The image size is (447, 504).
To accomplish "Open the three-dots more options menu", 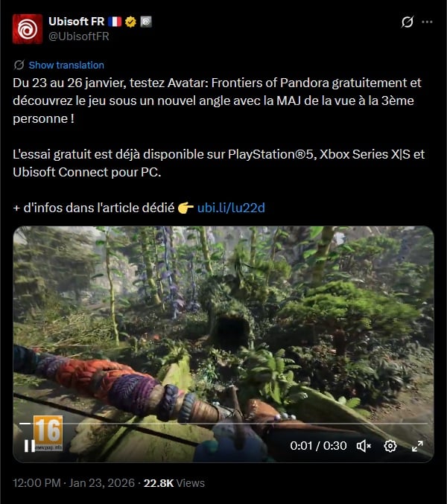I will 427,22.
